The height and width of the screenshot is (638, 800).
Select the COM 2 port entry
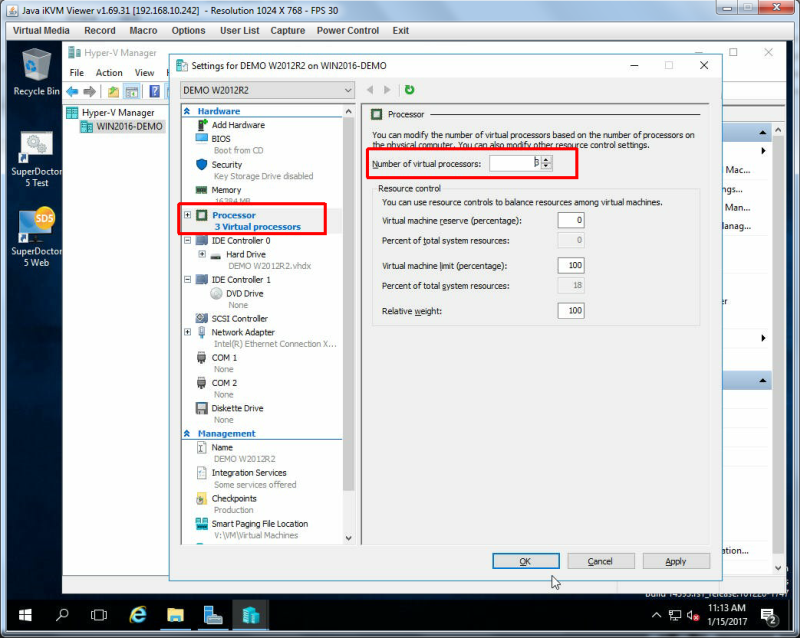point(224,383)
